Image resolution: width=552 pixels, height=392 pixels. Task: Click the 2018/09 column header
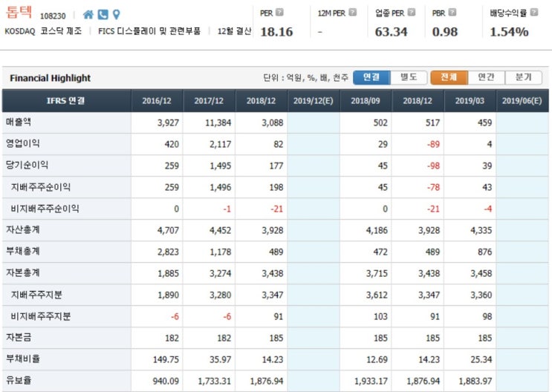pos(366,101)
